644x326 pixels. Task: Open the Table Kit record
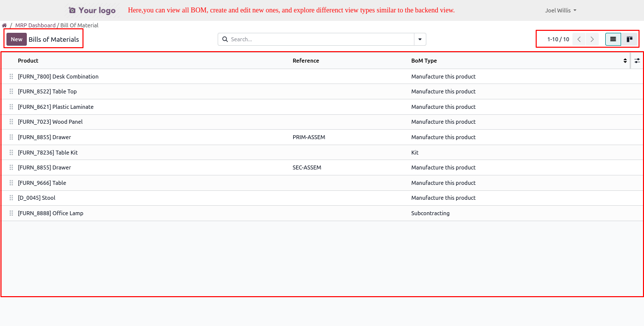click(48, 153)
